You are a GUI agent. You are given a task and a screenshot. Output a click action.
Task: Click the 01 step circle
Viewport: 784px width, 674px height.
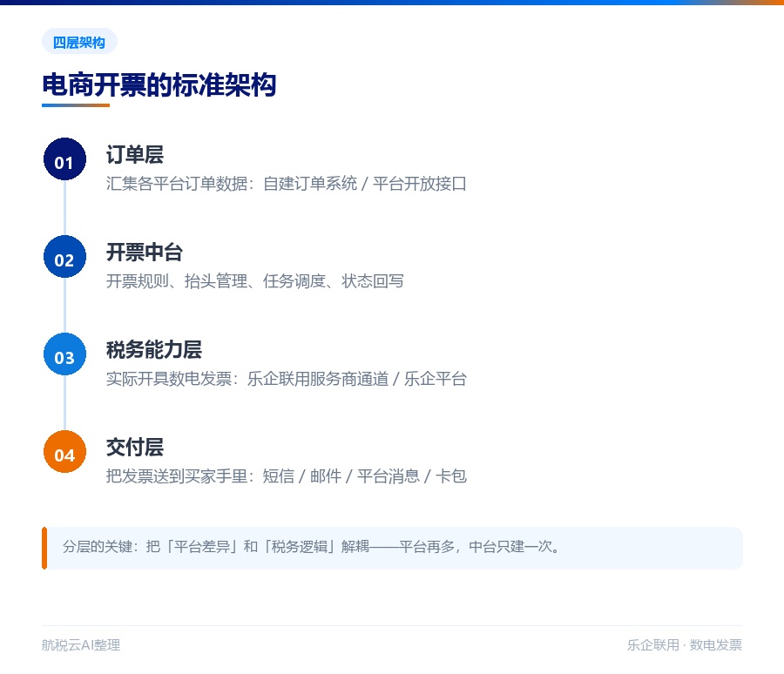65,159
